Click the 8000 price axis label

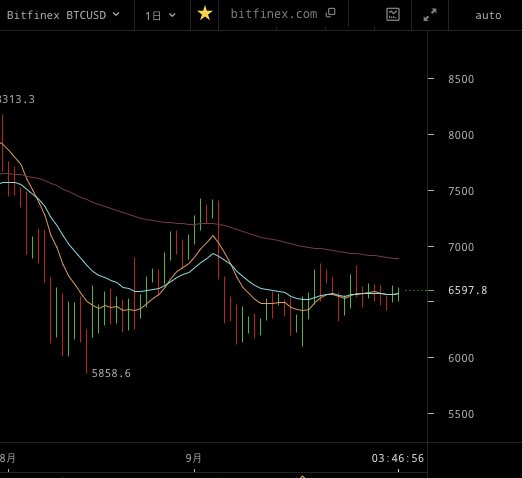461,135
